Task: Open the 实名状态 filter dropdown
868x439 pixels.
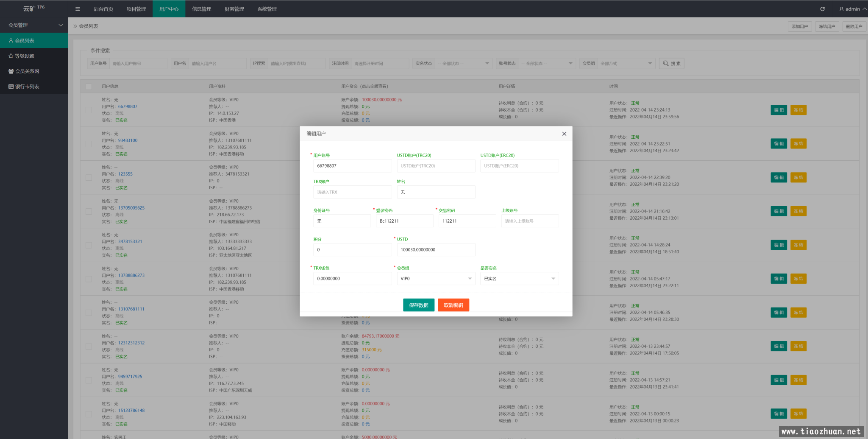Action: point(463,64)
